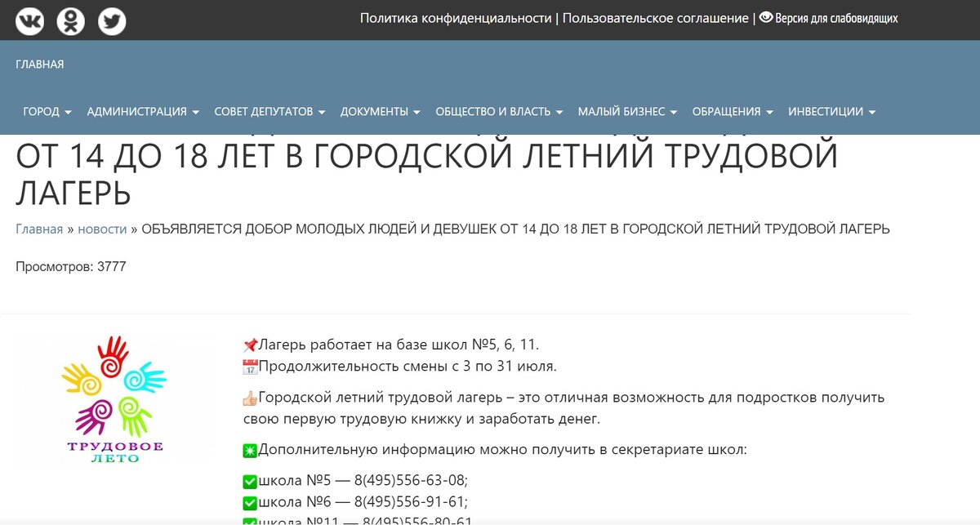Click the Главная breadcrumb link

click(39, 229)
